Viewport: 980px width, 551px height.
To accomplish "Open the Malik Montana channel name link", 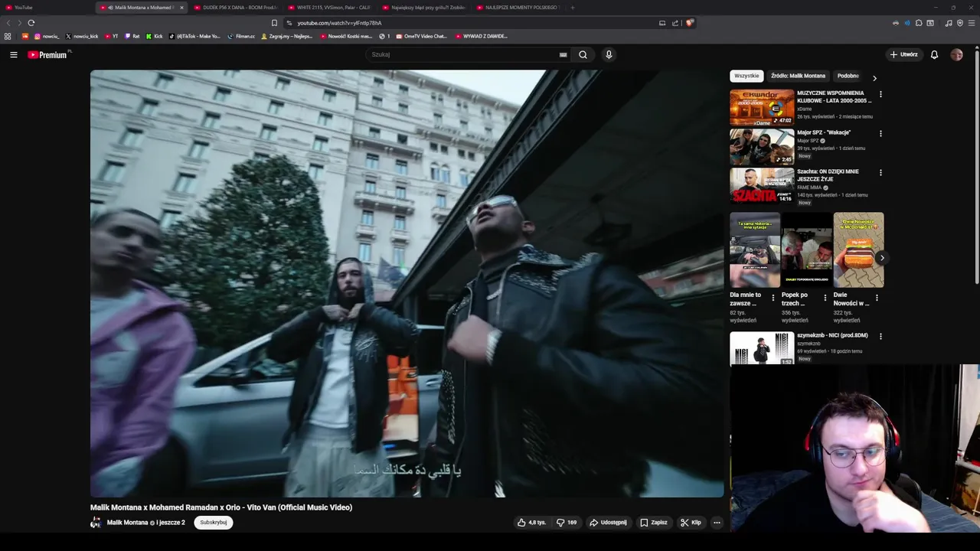I will click(x=127, y=523).
